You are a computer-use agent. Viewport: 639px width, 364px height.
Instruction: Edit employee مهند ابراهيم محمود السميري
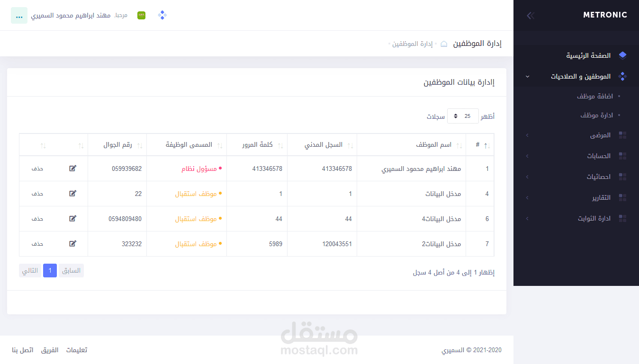[x=72, y=169]
